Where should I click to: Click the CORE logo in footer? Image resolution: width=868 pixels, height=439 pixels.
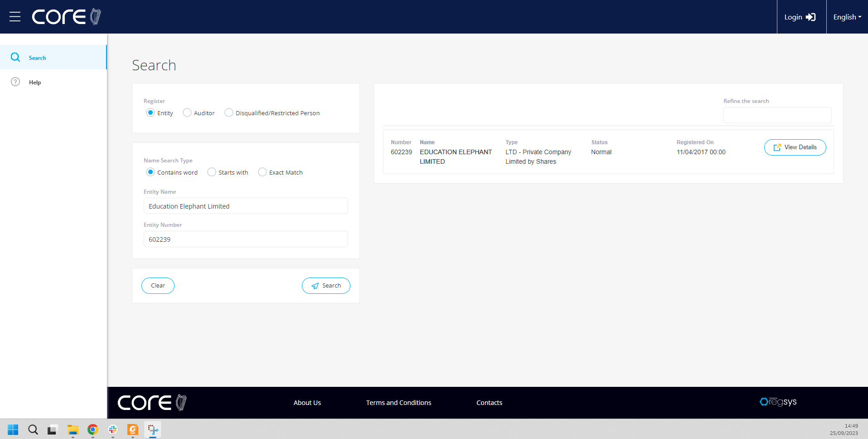tap(152, 403)
